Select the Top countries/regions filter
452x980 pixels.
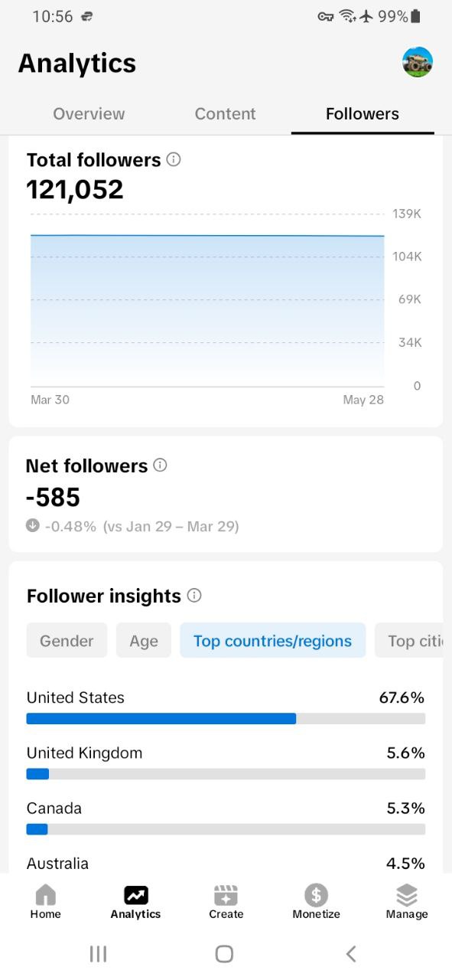click(273, 641)
